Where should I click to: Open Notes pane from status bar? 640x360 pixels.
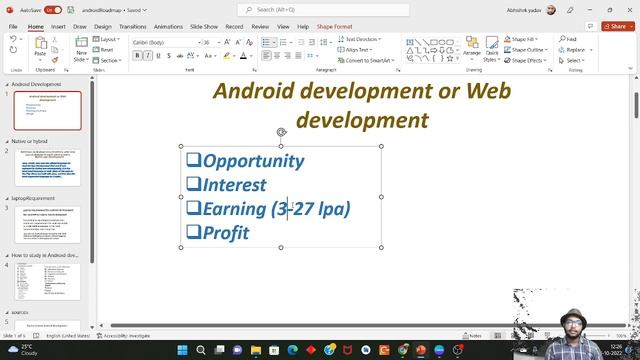point(472,336)
